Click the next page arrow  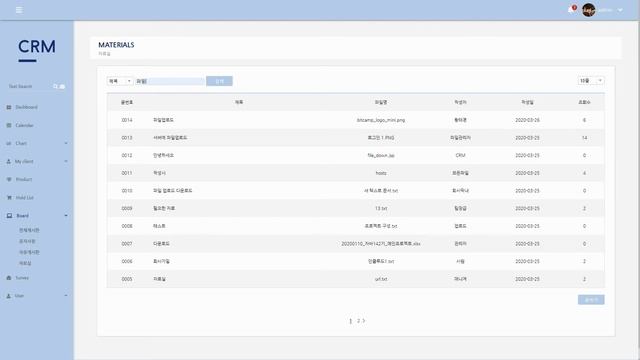click(364, 321)
